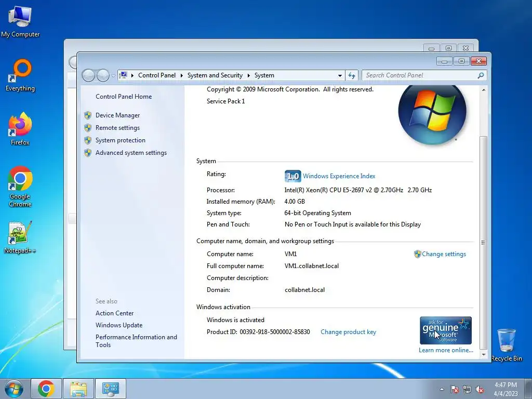Click the shield beside Remote settings
The height and width of the screenshot is (399, 532).
pyautogui.click(x=88, y=128)
